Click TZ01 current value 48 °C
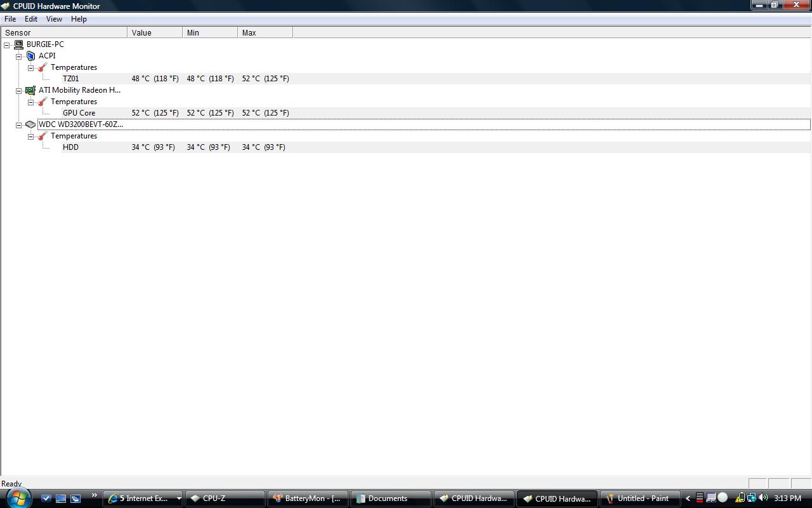This screenshot has height=508, width=812. [x=155, y=79]
